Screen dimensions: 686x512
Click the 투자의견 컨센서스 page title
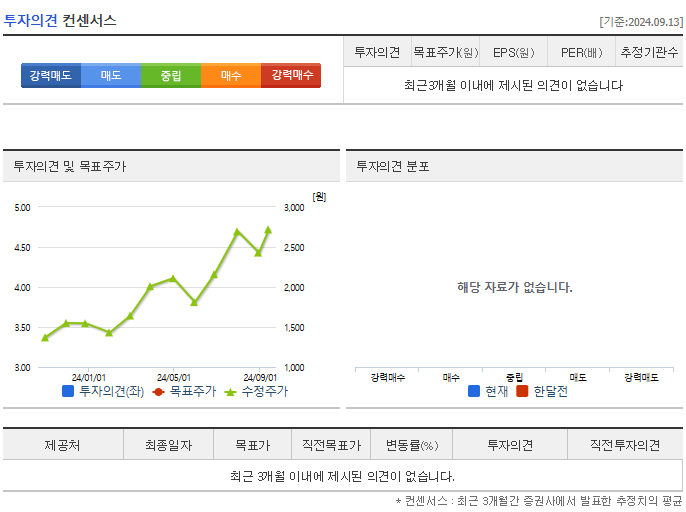click(60, 21)
